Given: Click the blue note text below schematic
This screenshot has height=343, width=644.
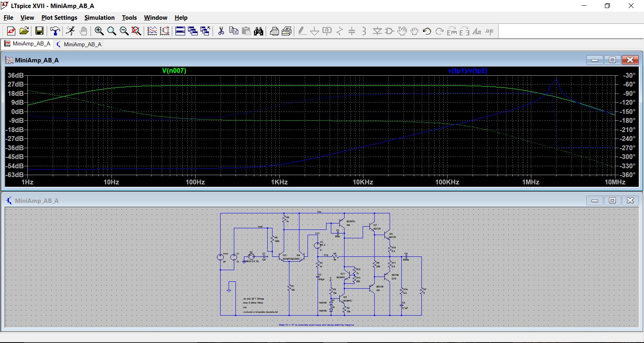Looking at the screenshot, I should pyautogui.click(x=316, y=325).
